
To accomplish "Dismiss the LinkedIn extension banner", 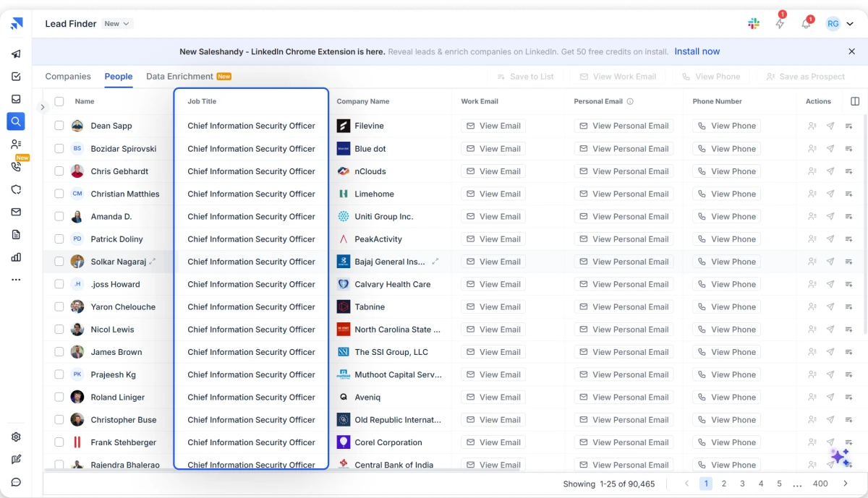I will click(851, 52).
